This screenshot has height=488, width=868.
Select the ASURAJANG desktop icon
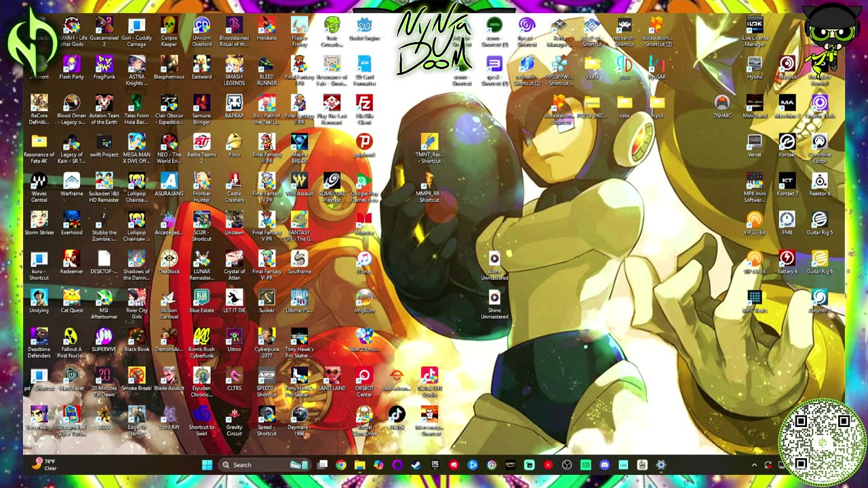point(169,185)
